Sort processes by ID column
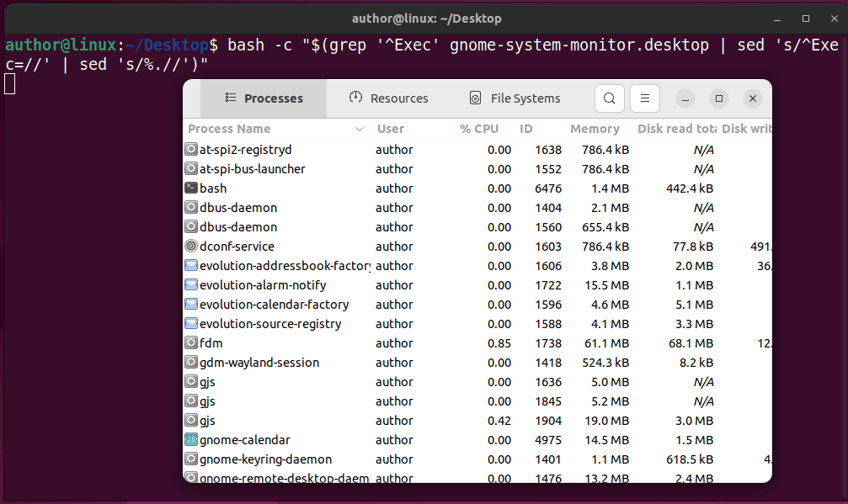This screenshot has height=504, width=848. [x=525, y=129]
